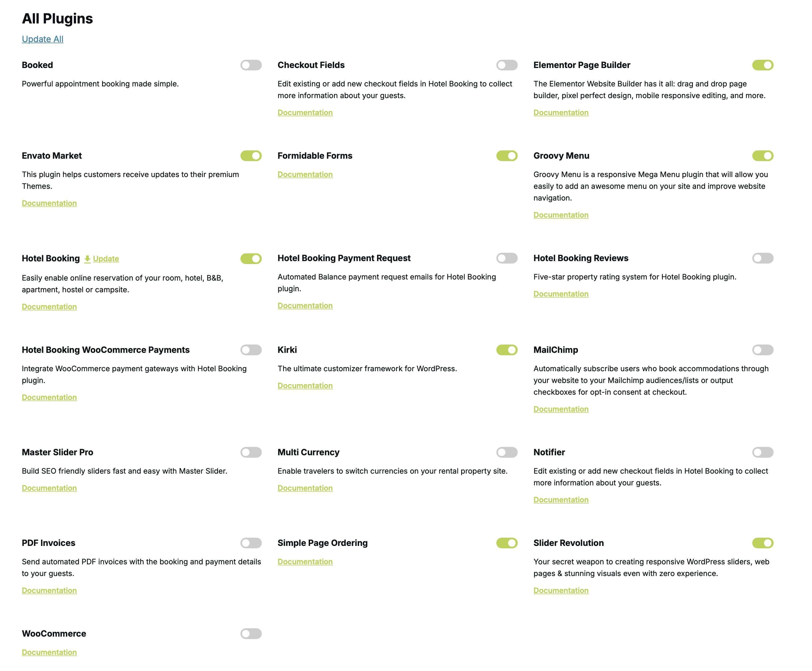Switch on the Multi Currency plugin

[507, 452]
